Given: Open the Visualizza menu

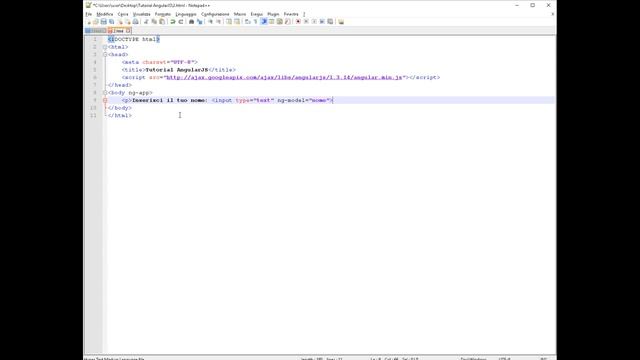Looking at the screenshot, I should 142,14.
